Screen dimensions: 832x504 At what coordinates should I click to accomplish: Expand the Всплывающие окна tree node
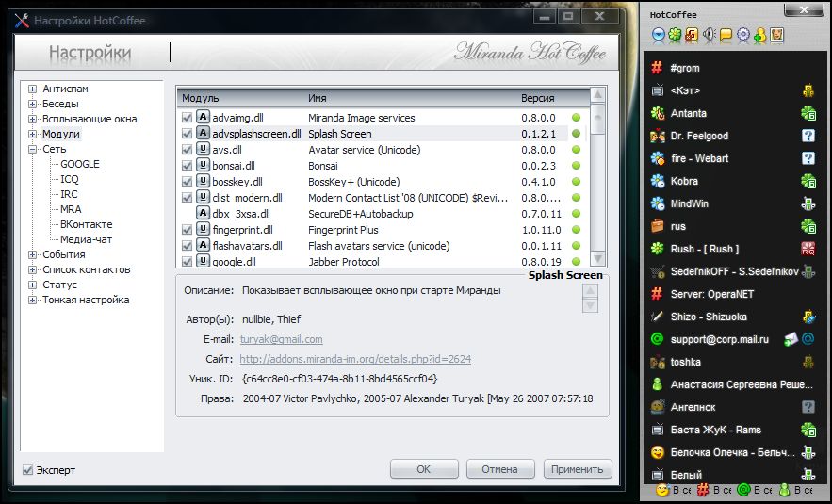[x=32, y=119]
